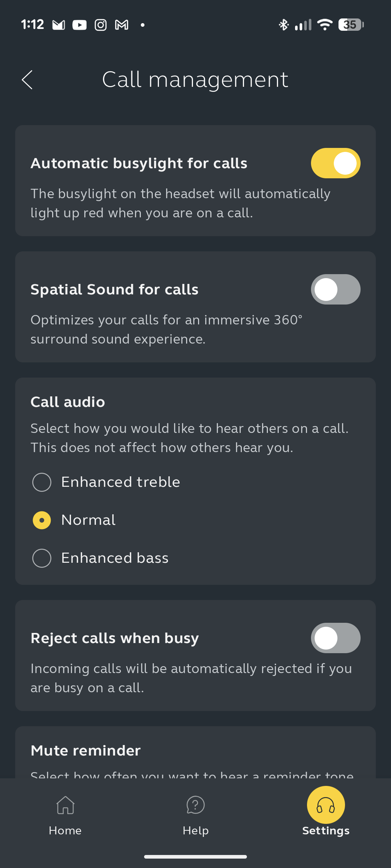The width and height of the screenshot is (391, 868).
Task: Enable Spatial Sound for calls
Action: (335, 289)
